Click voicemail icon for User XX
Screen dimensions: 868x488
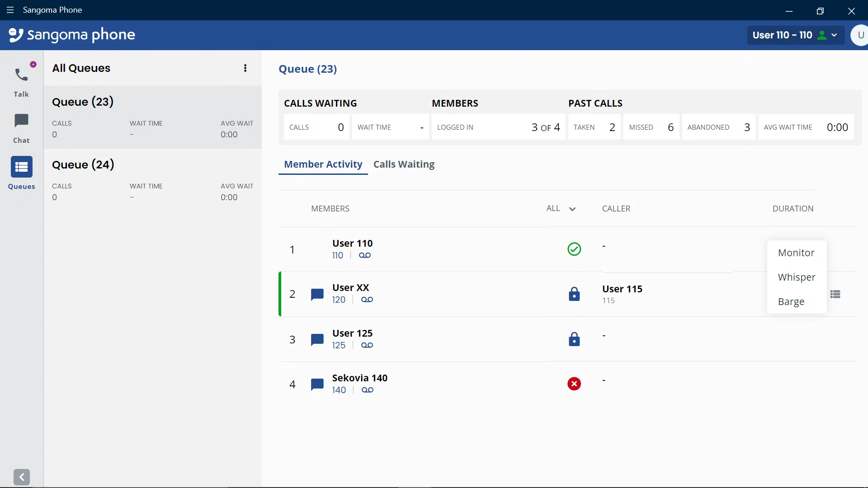tap(367, 300)
